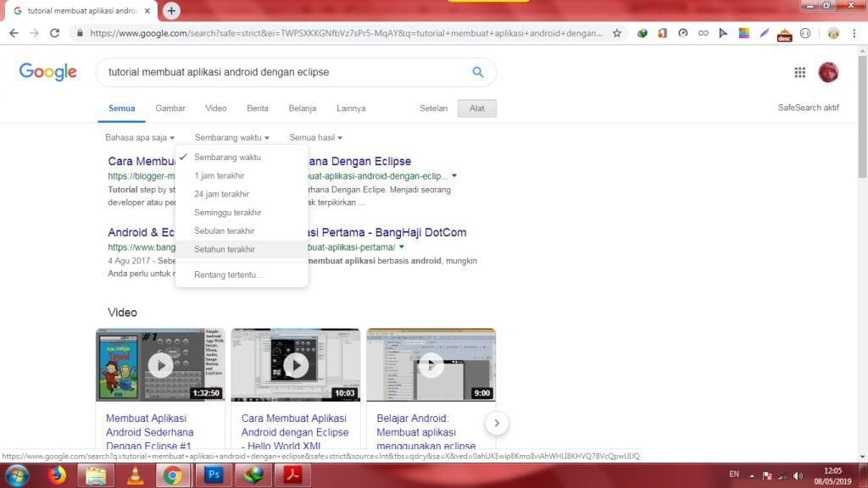Click the URL address bar
Screen dimensions: 868x488
[x=346, y=33]
